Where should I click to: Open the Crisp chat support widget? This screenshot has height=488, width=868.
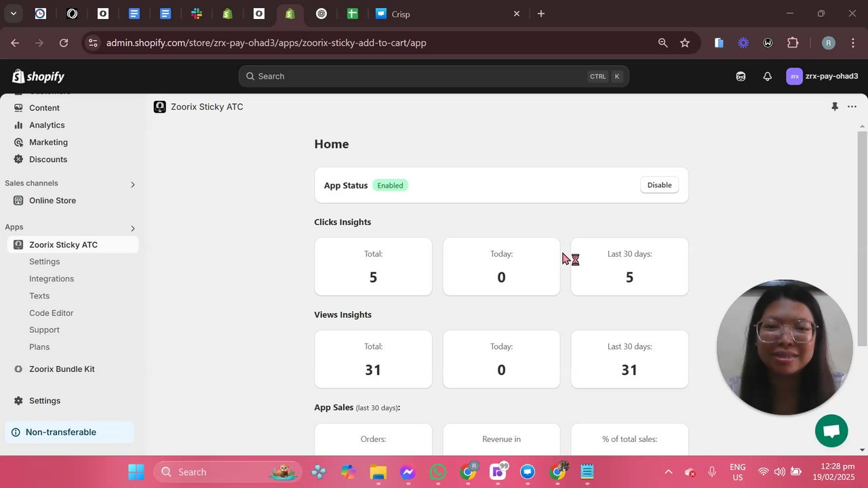point(831,431)
